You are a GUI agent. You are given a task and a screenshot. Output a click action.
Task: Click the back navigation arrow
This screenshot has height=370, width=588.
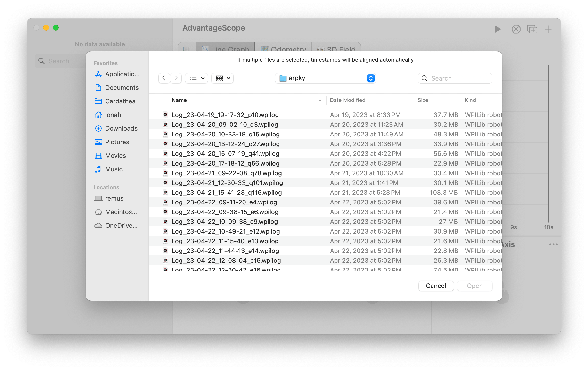pos(164,78)
